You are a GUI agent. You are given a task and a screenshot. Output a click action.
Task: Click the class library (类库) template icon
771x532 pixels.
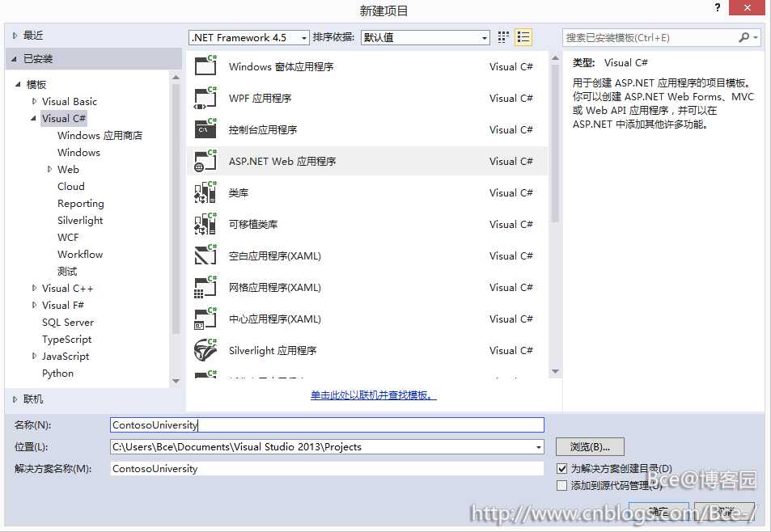pos(205,192)
